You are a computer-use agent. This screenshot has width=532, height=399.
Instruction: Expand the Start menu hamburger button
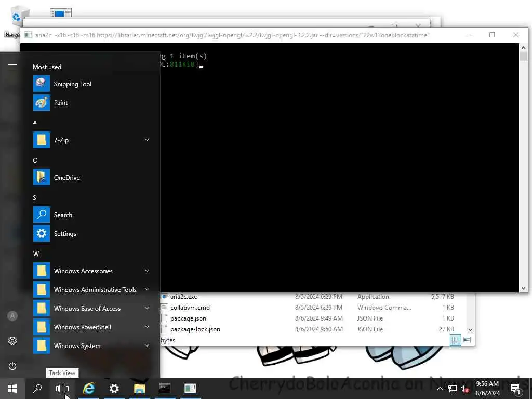(x=12, y=67)
